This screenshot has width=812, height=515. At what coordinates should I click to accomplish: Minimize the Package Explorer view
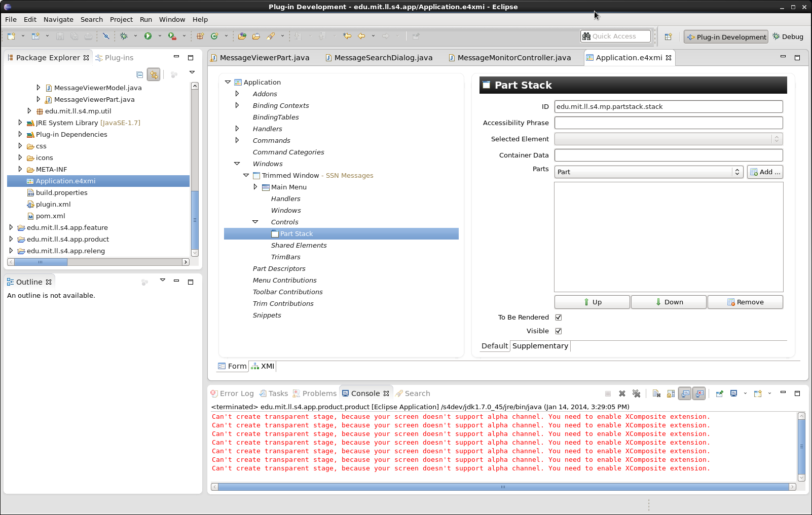point(176,57)
